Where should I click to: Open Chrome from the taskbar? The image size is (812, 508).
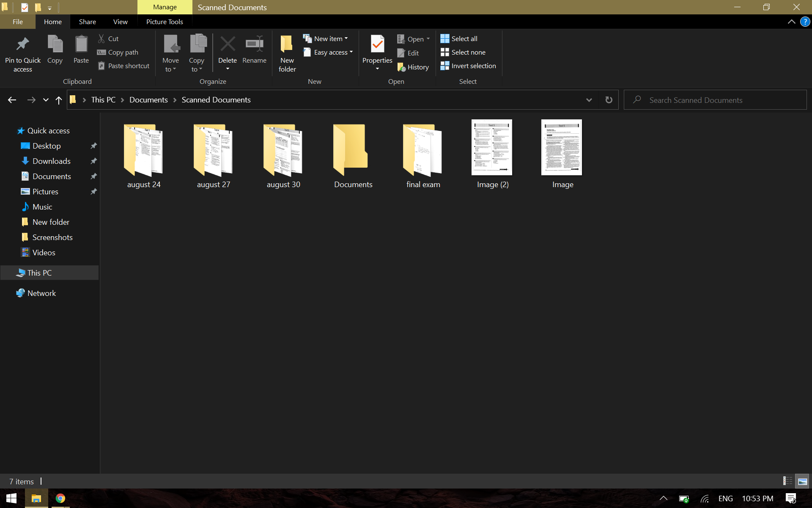(x=60, y=498)
